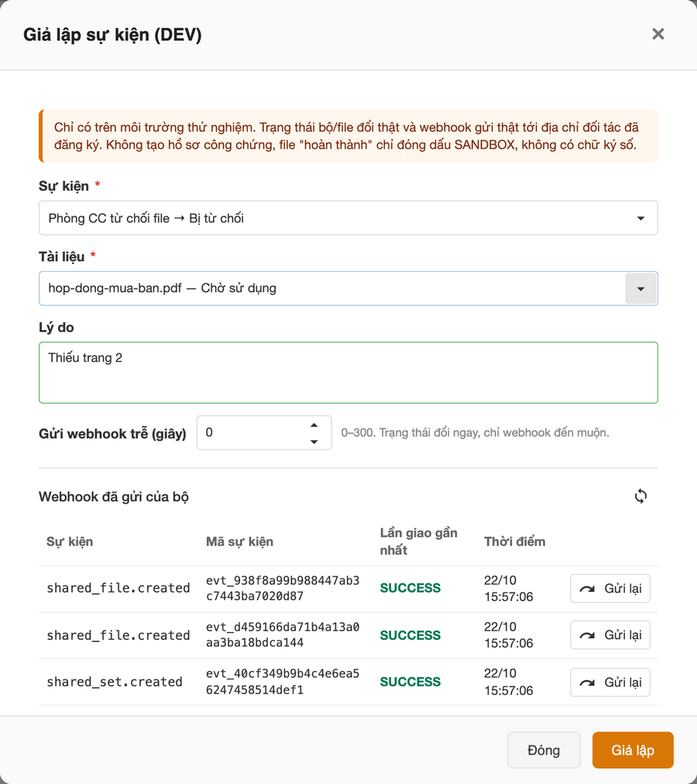Click the Lần giao gần nhất header

click(418, 542)
